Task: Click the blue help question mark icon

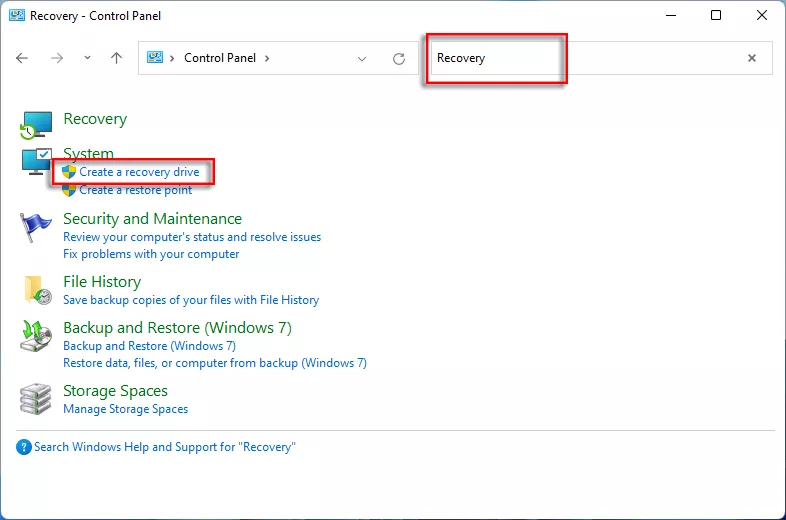Action: point(24,447)
